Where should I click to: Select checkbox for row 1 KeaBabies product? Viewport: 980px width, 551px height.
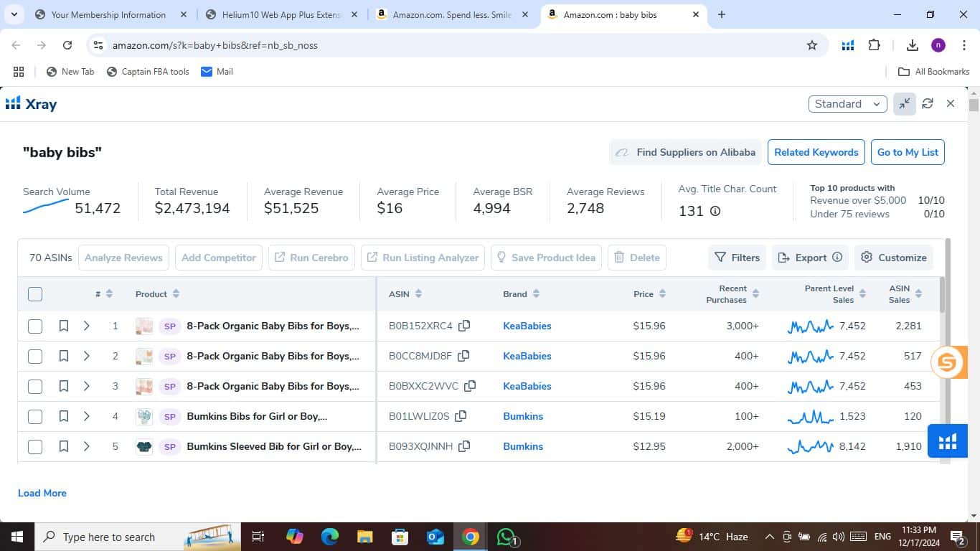point(35,326)
